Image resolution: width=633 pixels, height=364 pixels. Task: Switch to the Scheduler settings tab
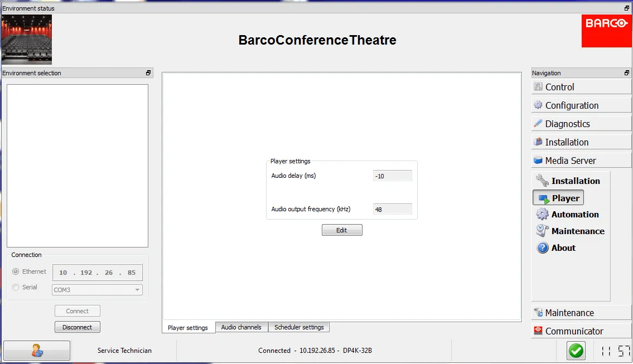click(299, 327)
